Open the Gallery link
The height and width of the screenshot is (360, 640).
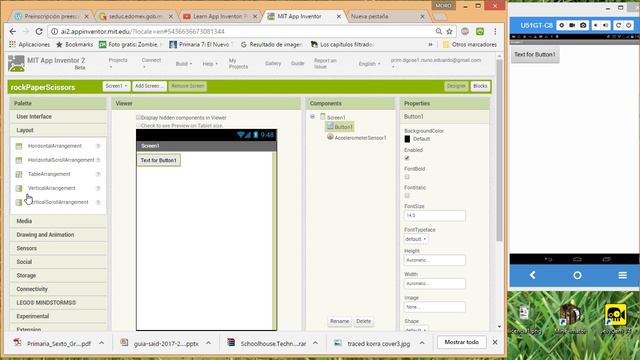273,63
